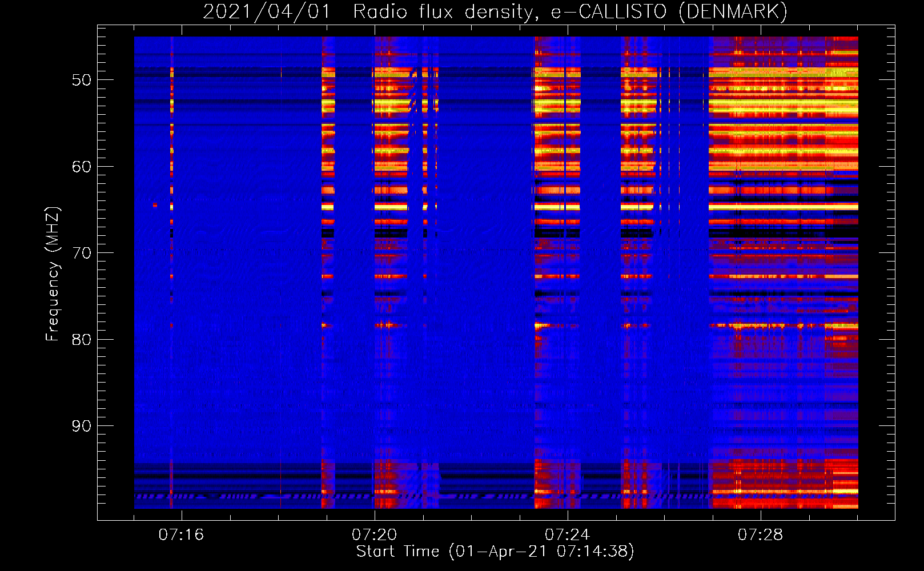This screenshot has width=924, height=571.
Task: Click the 70 MHz frequency tick label
Action: click(x=82, y=253)
